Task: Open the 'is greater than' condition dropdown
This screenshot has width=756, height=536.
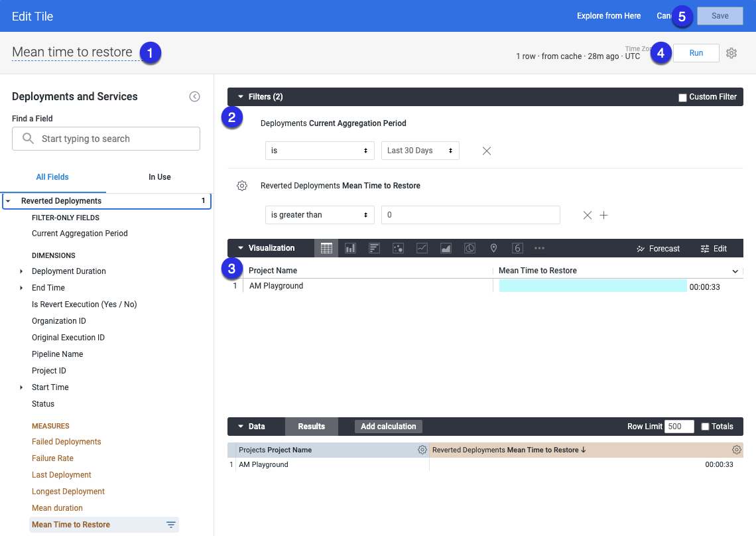Action: click(319, 215)
